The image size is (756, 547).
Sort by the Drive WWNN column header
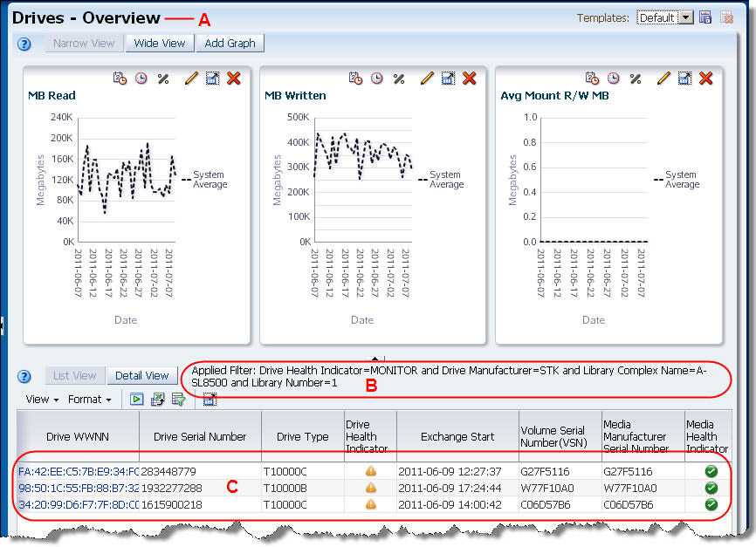pyautogui.click(x=78, y=436)
